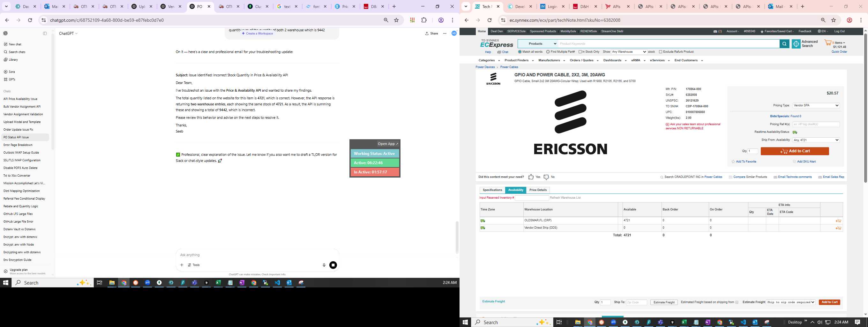Open Chrome extensions puzzle icon in left window
868x327 pixels.
click(424, 20)
